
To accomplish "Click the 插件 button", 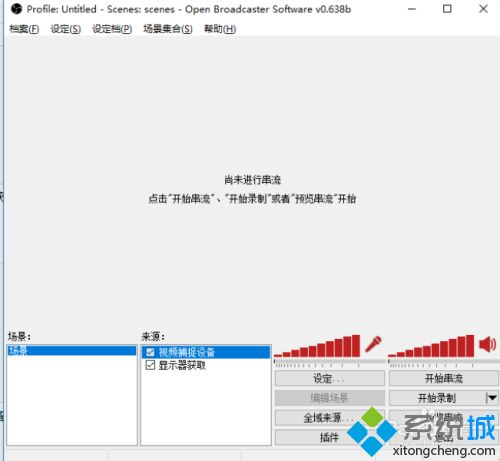I will coord(330,437).
